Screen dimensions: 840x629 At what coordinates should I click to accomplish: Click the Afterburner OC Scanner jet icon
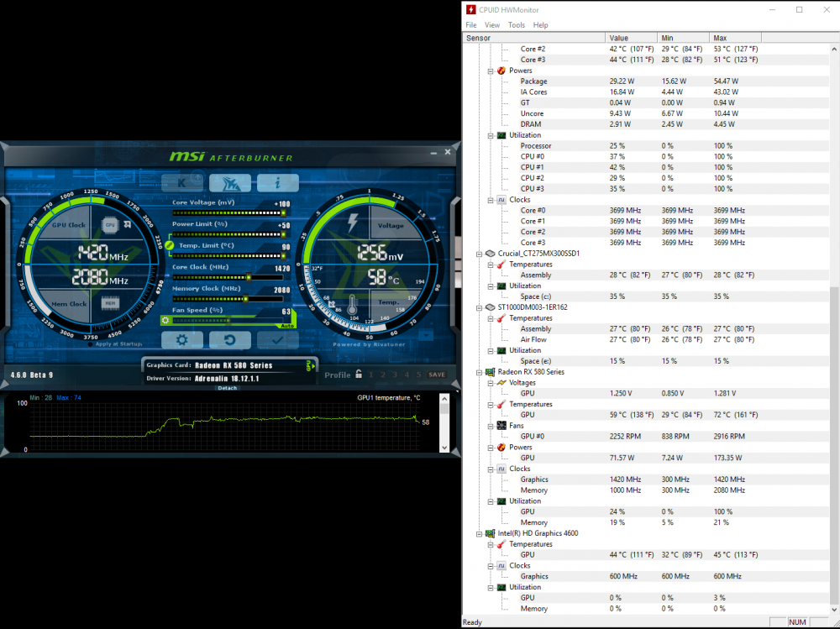tap(230, 183)
